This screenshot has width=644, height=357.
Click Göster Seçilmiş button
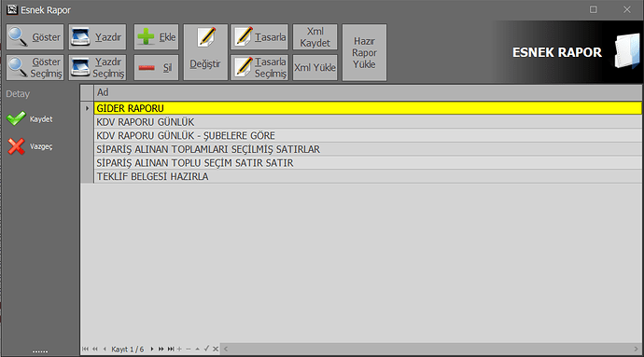click(x=35, y=68)
